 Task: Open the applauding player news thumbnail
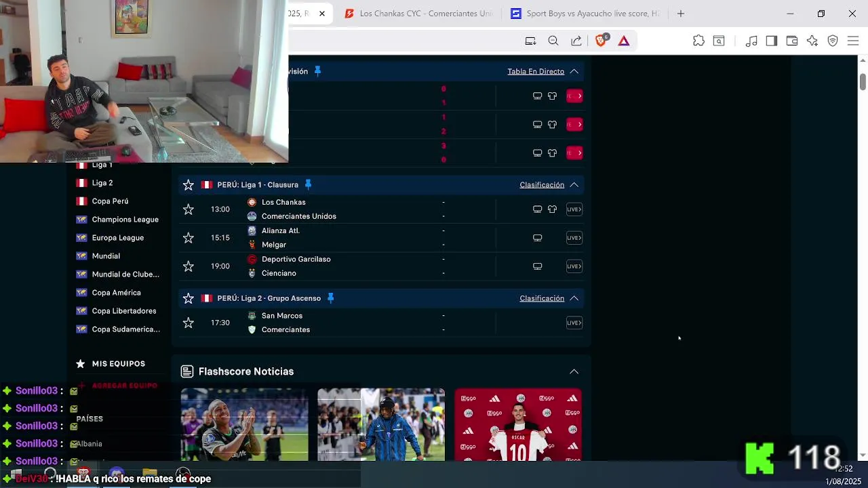pos(244,424)
